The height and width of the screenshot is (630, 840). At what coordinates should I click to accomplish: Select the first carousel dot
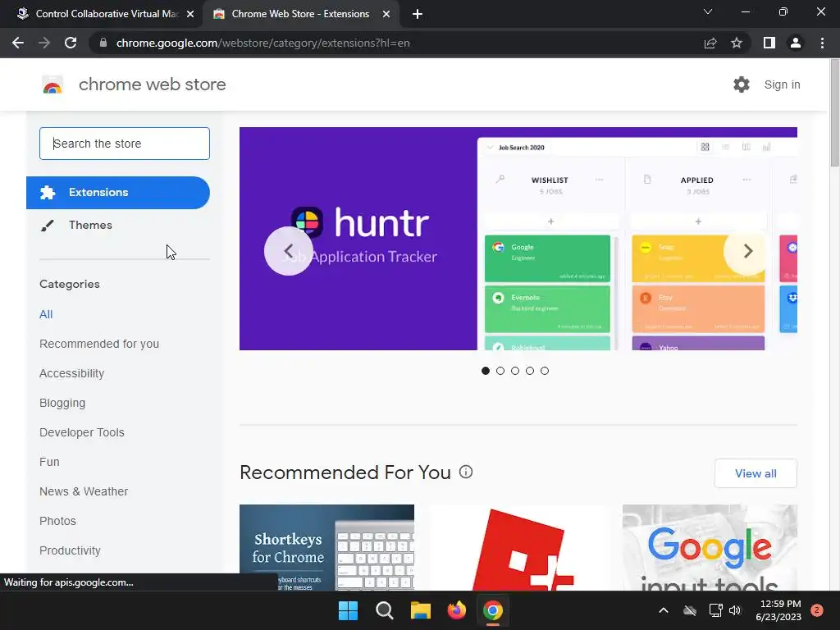[x=486, y=371]
